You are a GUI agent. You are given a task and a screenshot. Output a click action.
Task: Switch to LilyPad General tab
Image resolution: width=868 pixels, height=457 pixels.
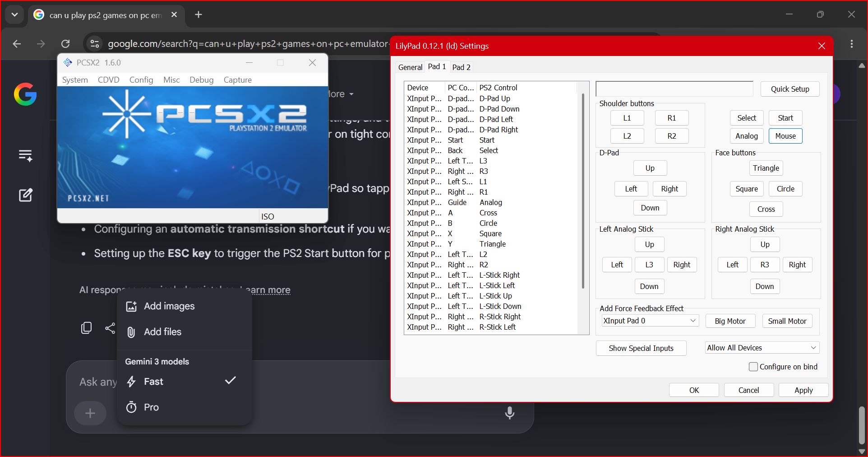point(410,67)
